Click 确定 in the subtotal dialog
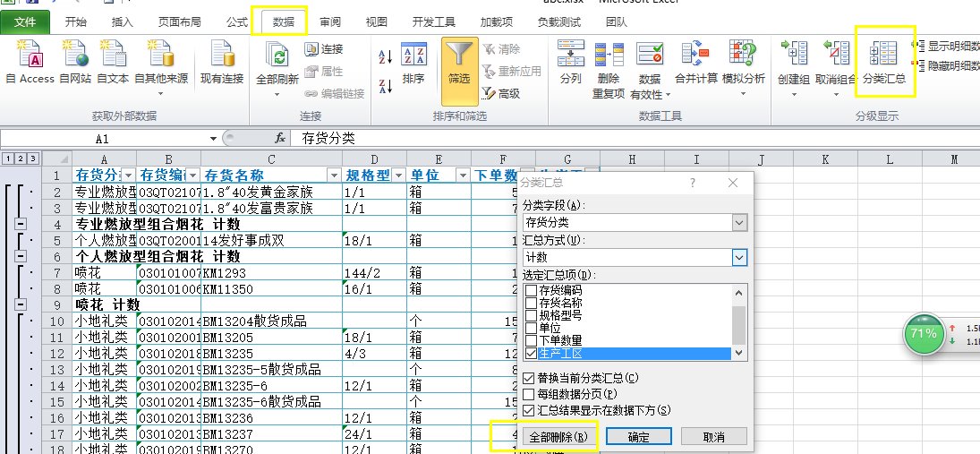Image resolution: width=980 pixels, height=454 pixels. pos(639,437)
